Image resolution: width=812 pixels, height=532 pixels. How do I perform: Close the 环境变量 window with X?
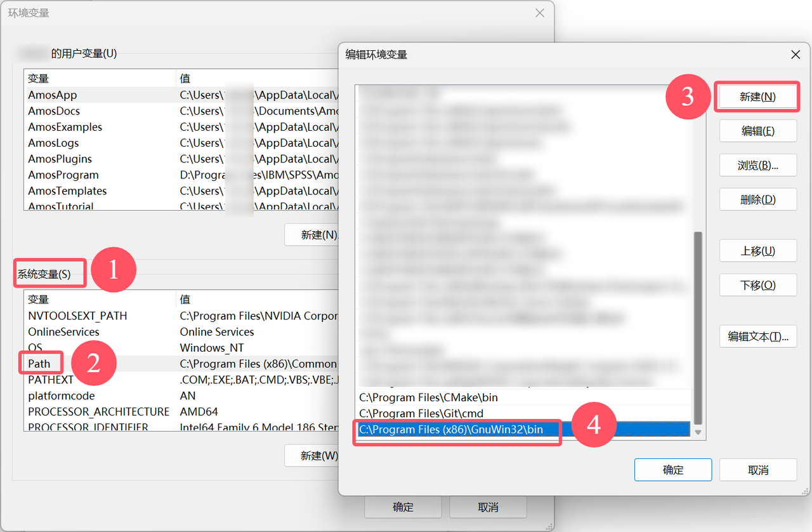(x=540, y=13)
